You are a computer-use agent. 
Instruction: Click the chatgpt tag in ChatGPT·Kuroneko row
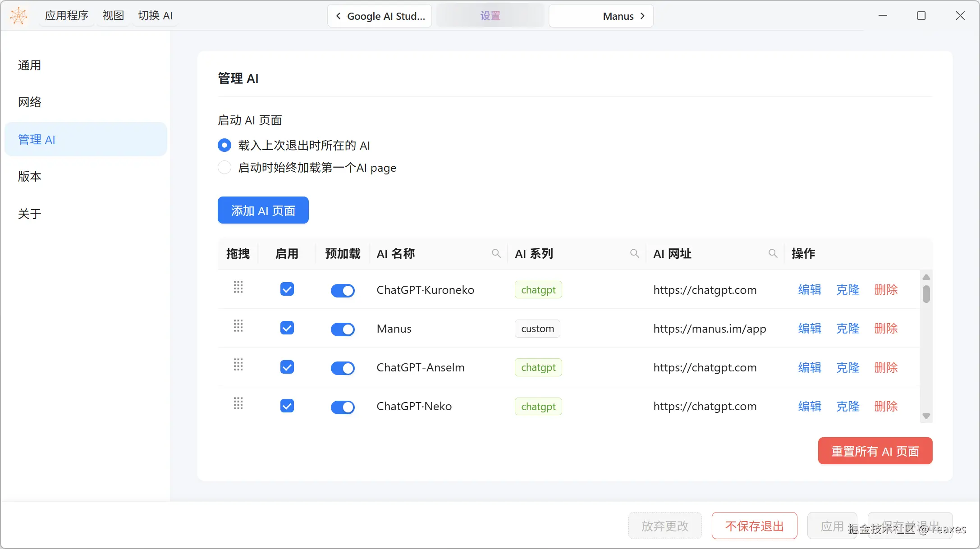click(538, 290)
